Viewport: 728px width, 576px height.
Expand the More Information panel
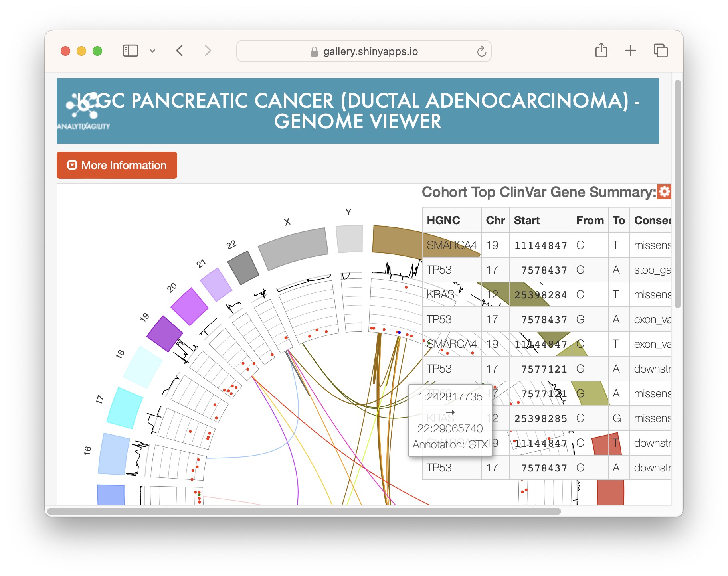(x=117, y=165)
